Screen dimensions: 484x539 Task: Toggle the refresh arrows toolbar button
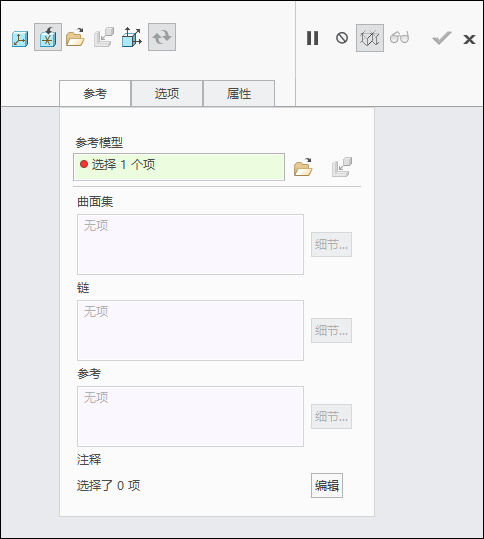point(162,37)
